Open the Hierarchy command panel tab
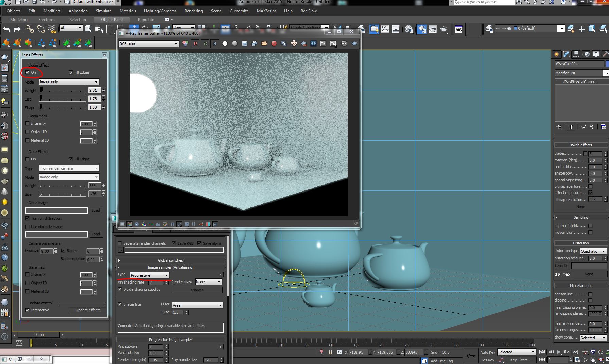The width and height of the screenshot is (609, 364). pos(576,54)
